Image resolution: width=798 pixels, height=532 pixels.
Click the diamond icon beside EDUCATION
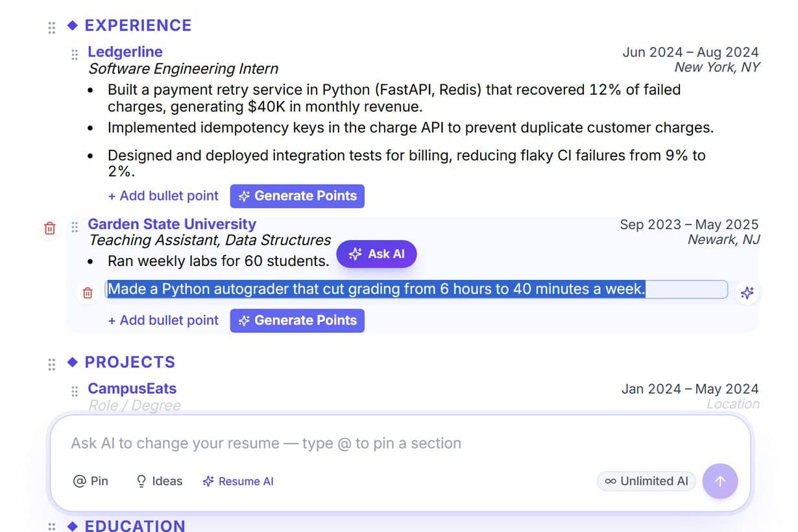point(73,525)
